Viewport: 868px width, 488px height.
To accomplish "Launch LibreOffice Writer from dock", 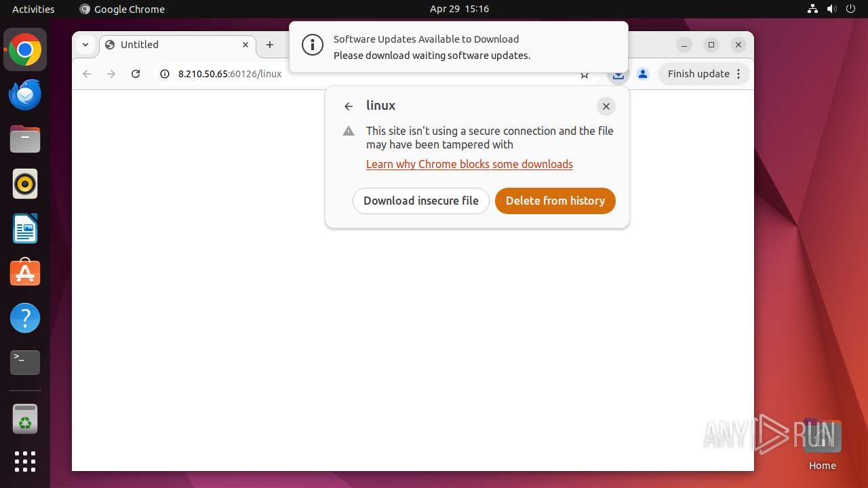I will coord(25,228).
